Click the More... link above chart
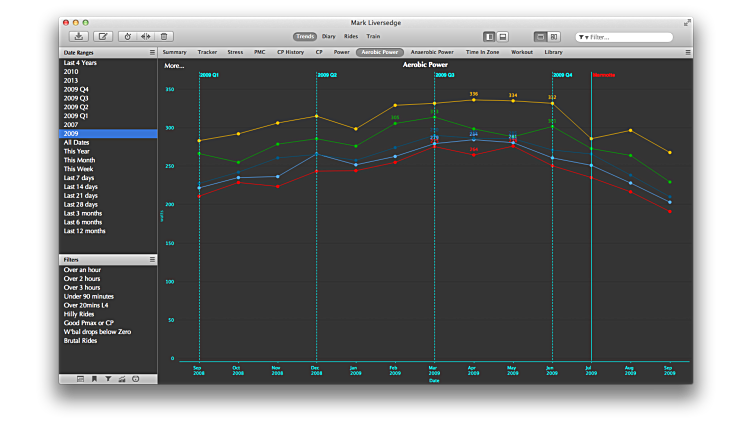752x423 pixels. pos(174,65)
